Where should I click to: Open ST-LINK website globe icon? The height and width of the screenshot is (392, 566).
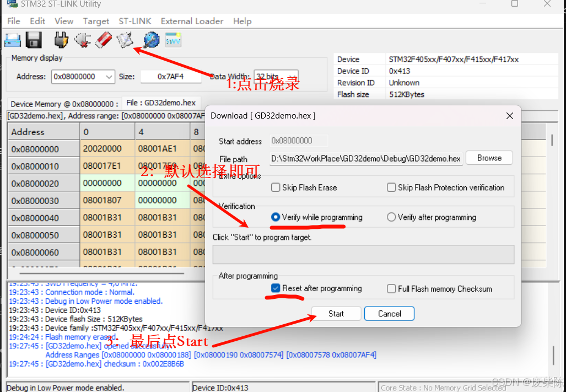pyautogui.click(x=152, y=40)
